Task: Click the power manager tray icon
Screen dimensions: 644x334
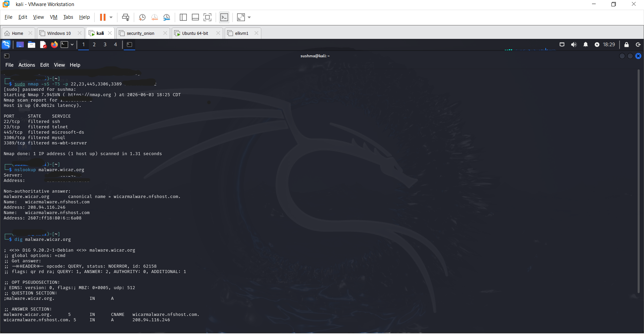Action: [597, 45]
